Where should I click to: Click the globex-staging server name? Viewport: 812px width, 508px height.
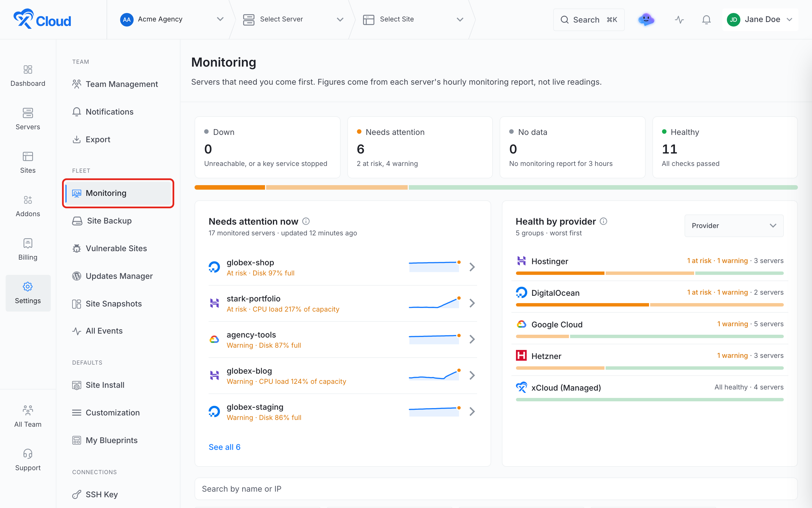pyautogui.click(x=255, y=407)
